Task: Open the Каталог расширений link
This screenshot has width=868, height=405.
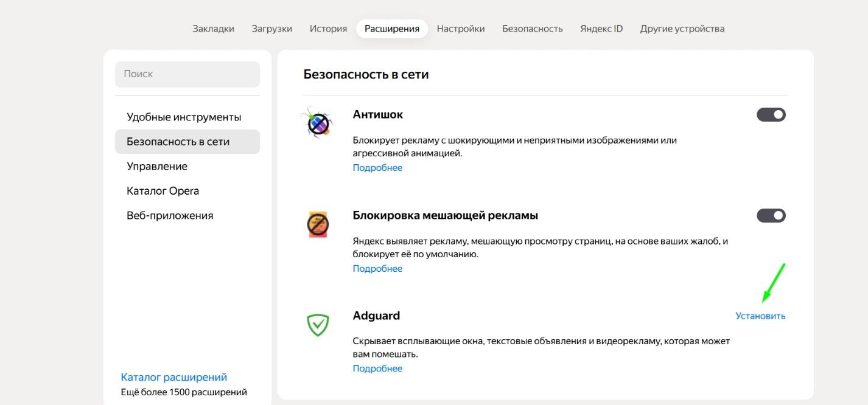Action: point(174,377)
